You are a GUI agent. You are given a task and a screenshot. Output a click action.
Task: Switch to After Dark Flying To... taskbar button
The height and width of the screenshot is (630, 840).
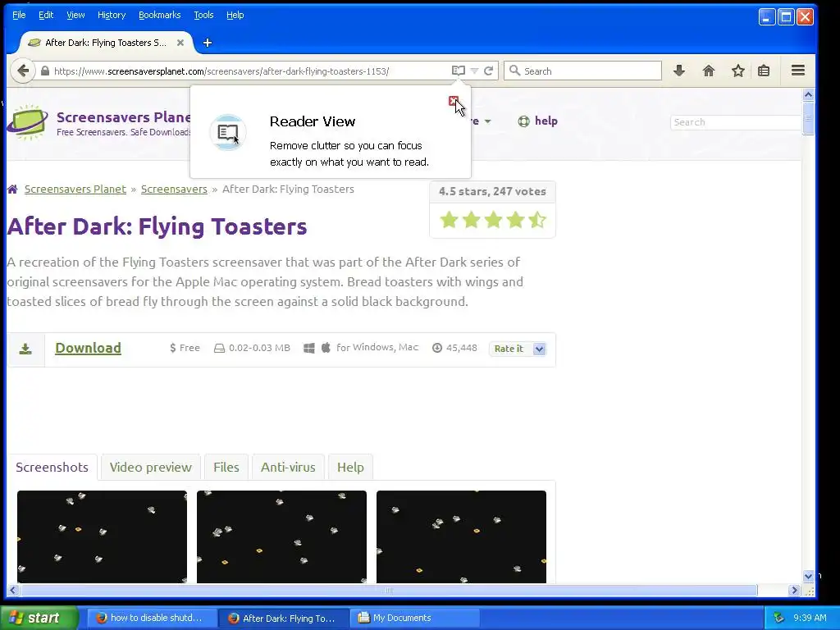click(x=283, y=619)
